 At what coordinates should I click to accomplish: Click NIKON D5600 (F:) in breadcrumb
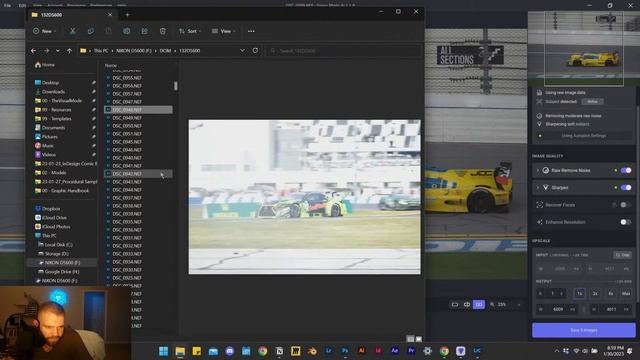[x=133, y=51]
